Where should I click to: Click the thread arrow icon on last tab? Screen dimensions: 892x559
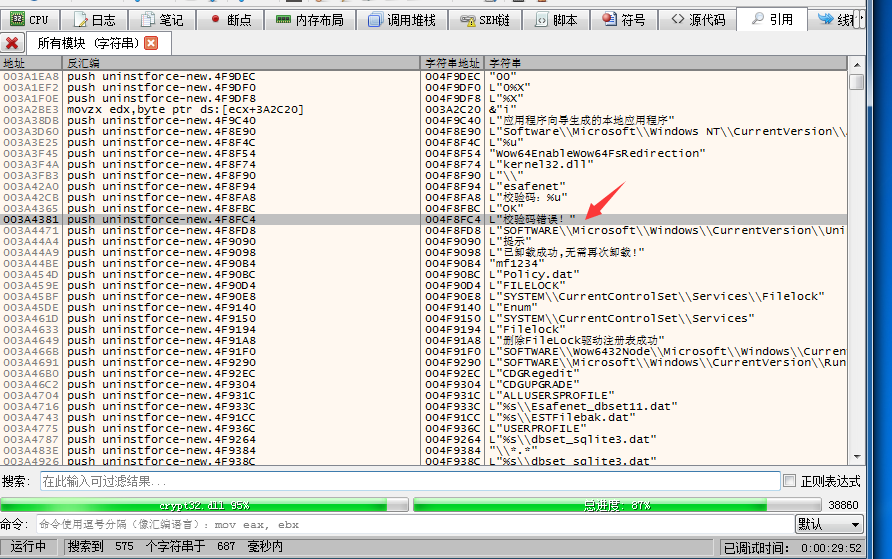825,19
